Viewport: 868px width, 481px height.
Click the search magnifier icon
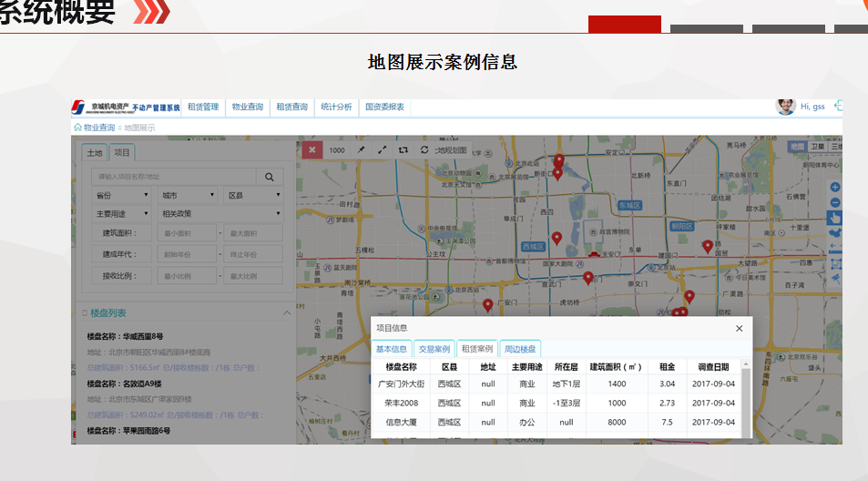click(x=269, y=177)
